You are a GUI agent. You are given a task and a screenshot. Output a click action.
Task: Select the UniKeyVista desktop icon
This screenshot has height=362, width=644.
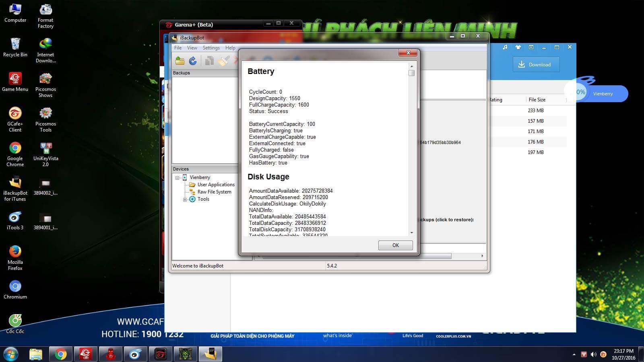[x=45, y=154]
